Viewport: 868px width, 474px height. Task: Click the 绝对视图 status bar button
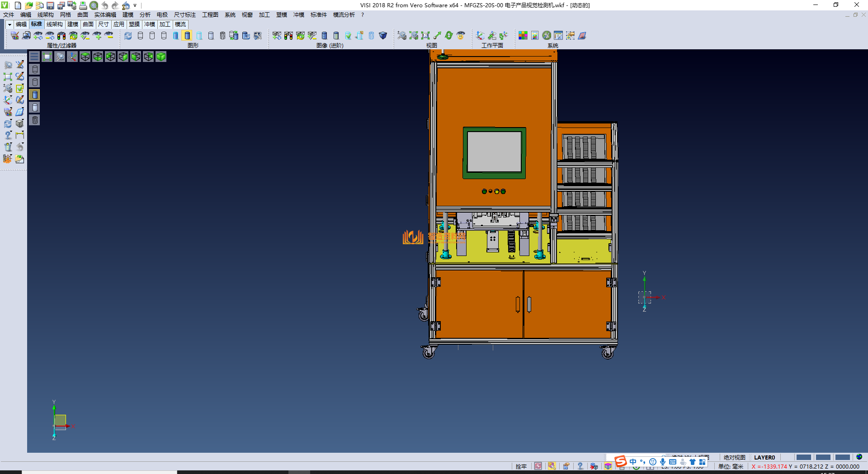734,457
